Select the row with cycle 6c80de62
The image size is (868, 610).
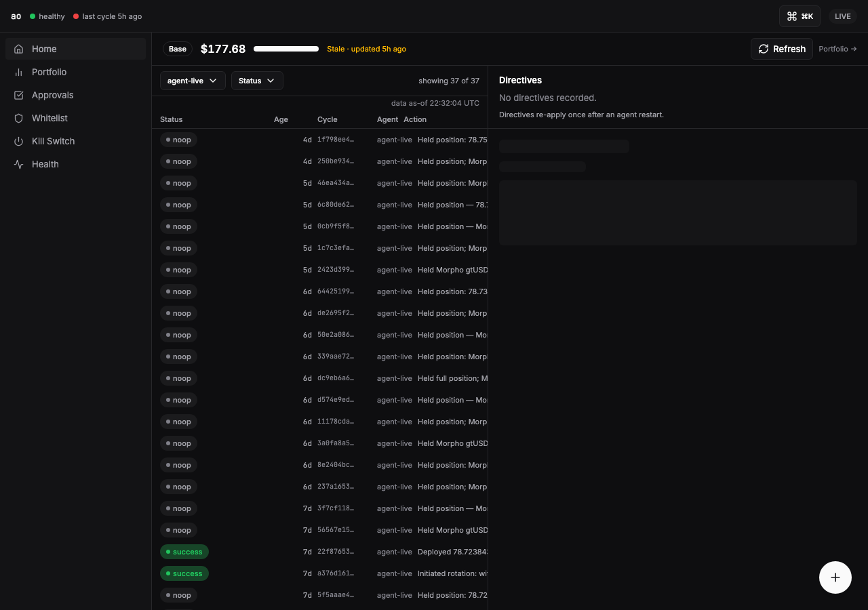(x=320, y=205)
